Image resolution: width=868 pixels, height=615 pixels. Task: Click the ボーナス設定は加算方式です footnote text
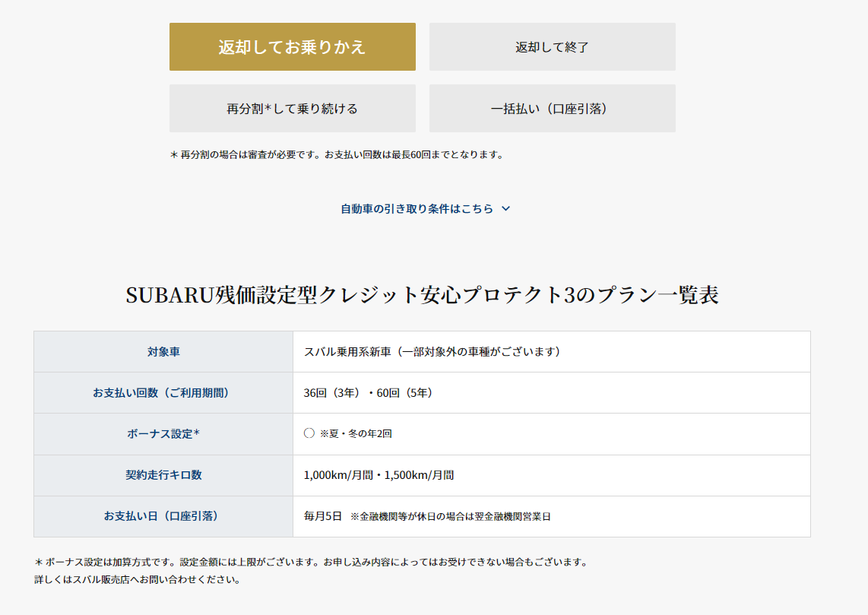coord(312,563)
